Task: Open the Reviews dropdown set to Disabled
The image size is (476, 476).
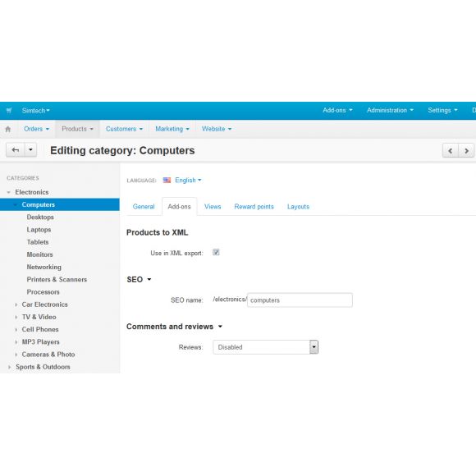Action: (x=266, y=347)
